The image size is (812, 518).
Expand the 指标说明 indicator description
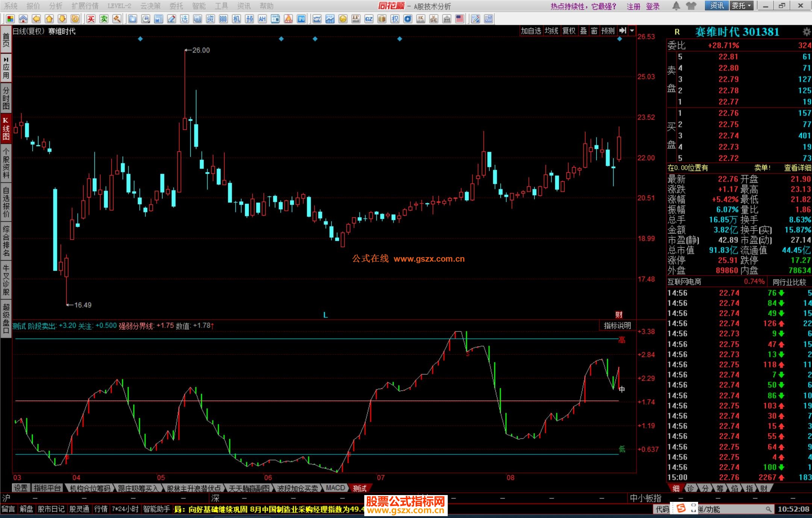tap(617, 326)
